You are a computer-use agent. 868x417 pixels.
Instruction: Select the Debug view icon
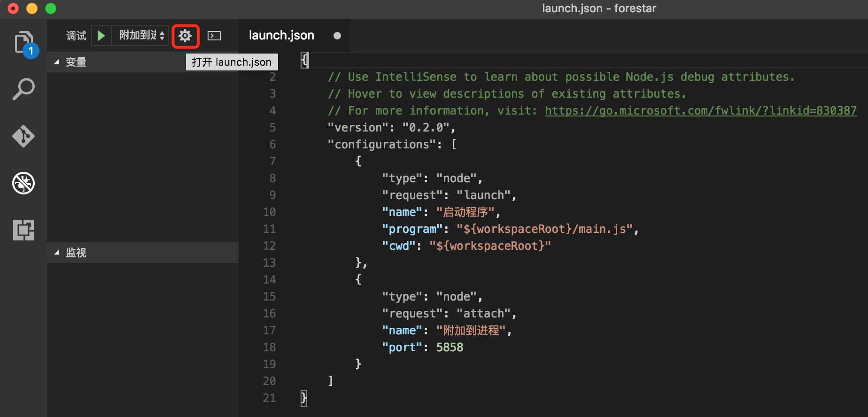point(23,183)
